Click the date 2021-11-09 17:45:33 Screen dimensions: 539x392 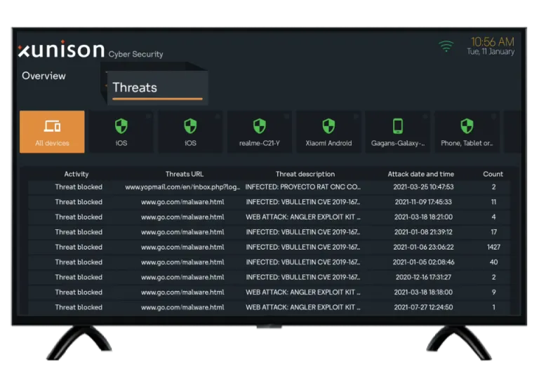(x=423, y=202)
